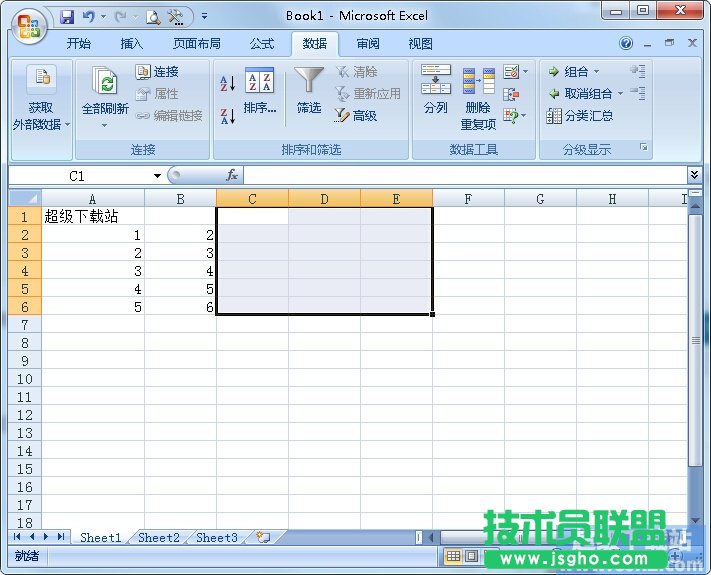
Task: Open the Name Box dropdown arrow
Action: coord(157,176)
